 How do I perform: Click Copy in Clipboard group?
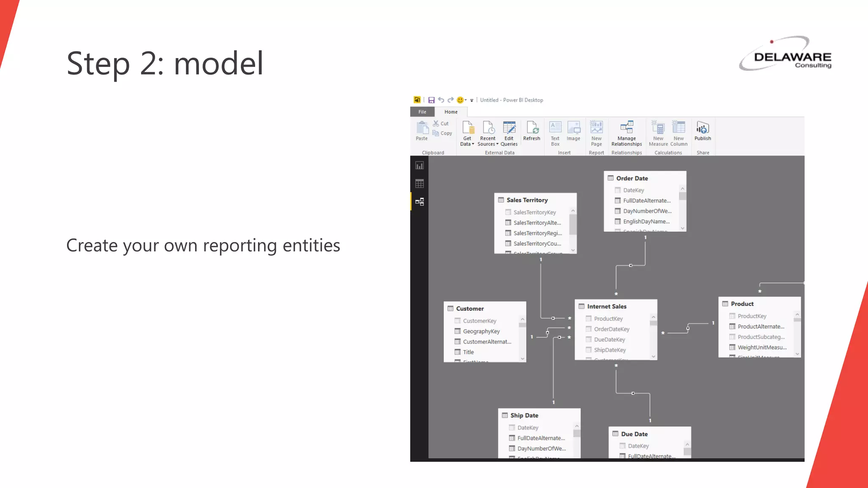click(442, 133)
